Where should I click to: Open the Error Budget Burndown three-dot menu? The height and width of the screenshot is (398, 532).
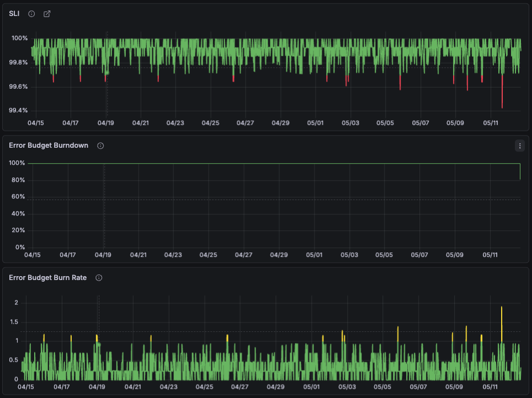tap(520, 146)
